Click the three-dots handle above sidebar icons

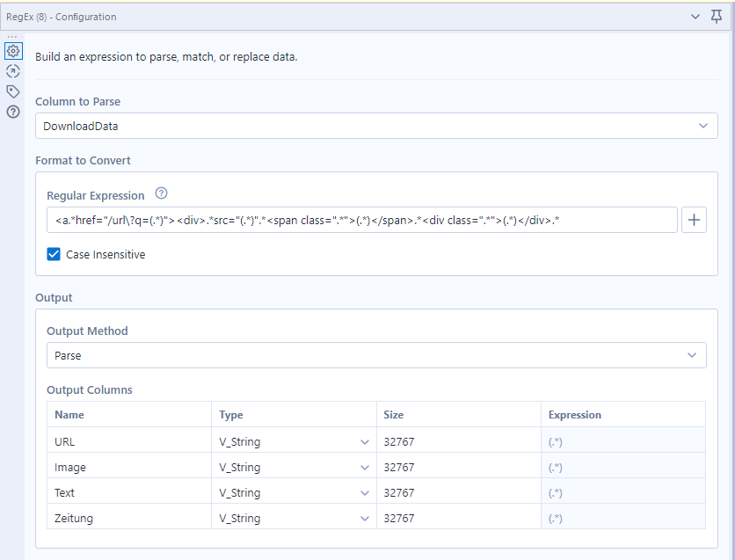coord(13,37)
